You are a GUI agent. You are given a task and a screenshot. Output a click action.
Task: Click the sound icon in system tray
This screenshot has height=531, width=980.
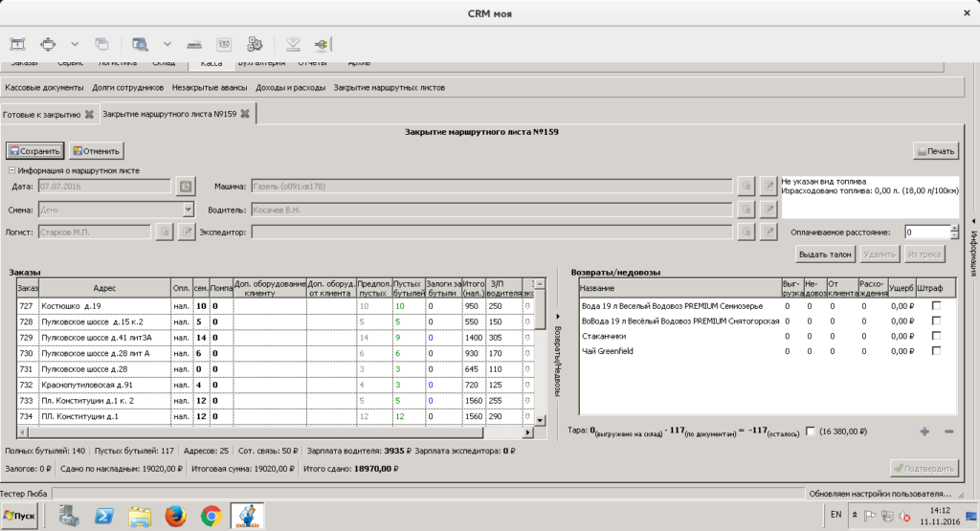pos(904,516)
